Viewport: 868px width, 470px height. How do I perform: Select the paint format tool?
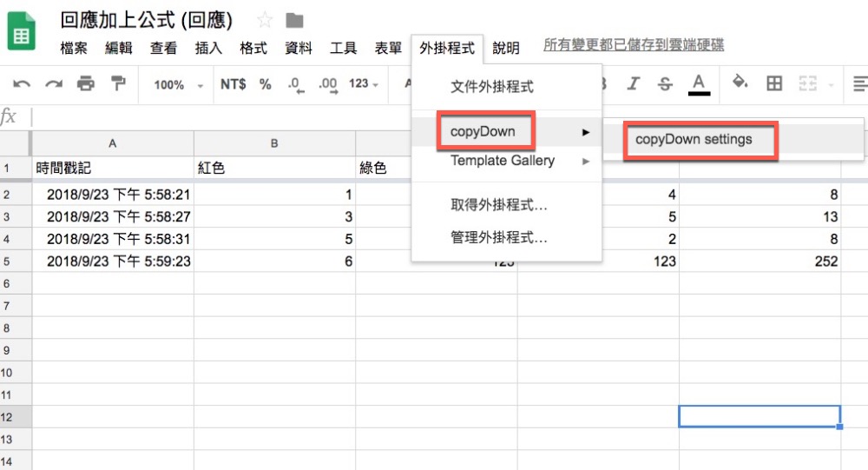coord(118,83)
